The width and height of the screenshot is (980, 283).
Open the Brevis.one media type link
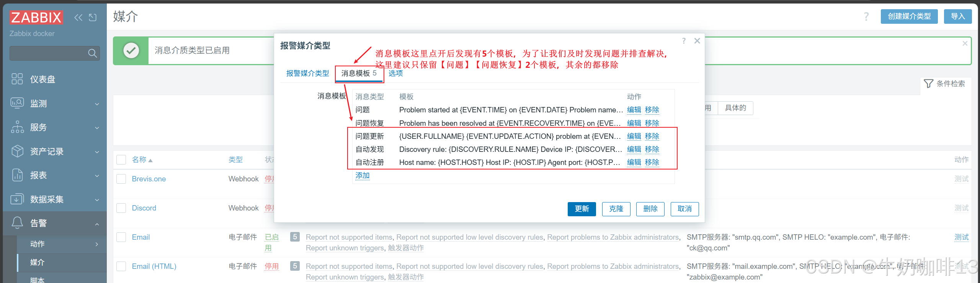point(149,179)
